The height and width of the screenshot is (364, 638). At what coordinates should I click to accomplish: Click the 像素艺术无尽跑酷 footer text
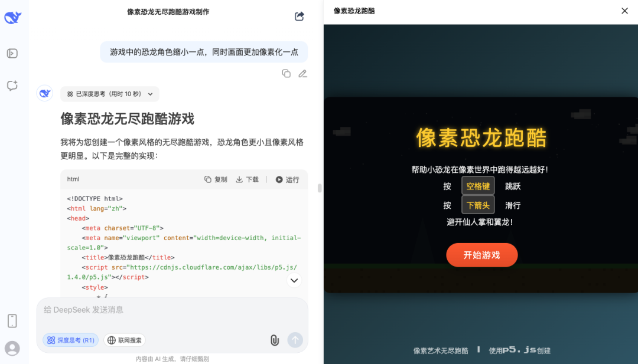(x=441, y=350)
